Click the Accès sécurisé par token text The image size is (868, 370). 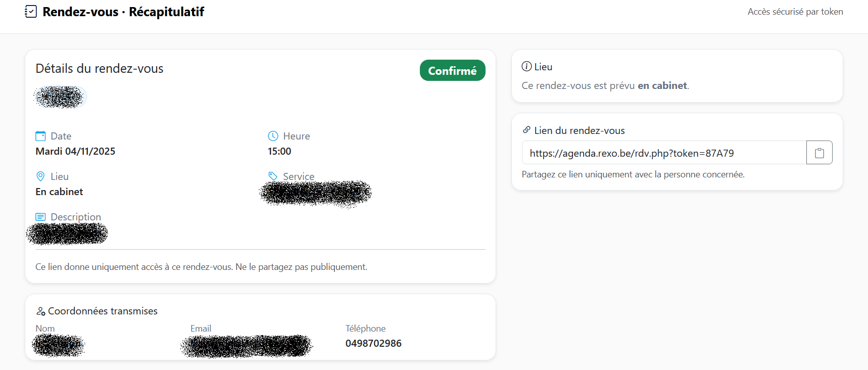(795, 12)
